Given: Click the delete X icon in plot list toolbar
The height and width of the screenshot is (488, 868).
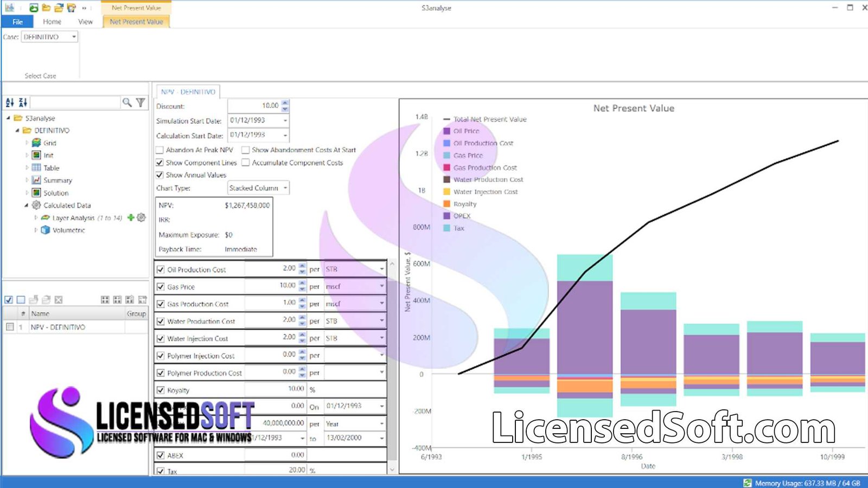Looking at the screenshot, I should pyautogui.click(x=59, y=299).
